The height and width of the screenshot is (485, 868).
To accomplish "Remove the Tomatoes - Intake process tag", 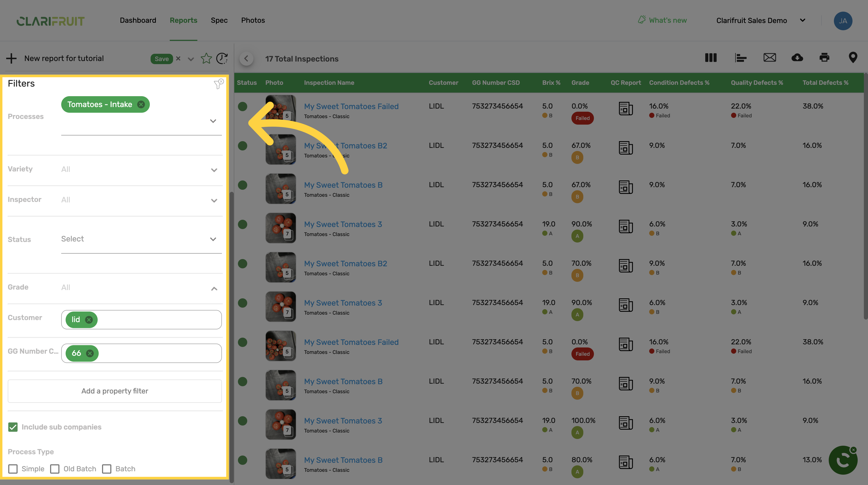I will point(141,104).
